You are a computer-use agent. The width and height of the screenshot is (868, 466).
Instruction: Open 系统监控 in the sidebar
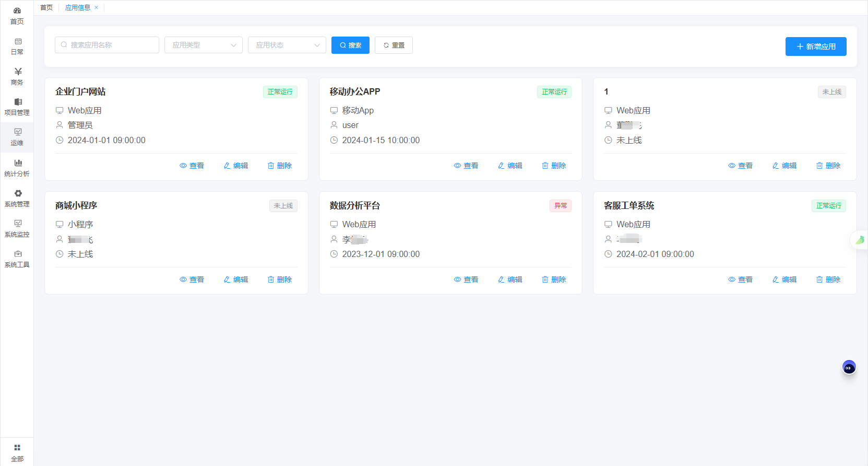17,228
